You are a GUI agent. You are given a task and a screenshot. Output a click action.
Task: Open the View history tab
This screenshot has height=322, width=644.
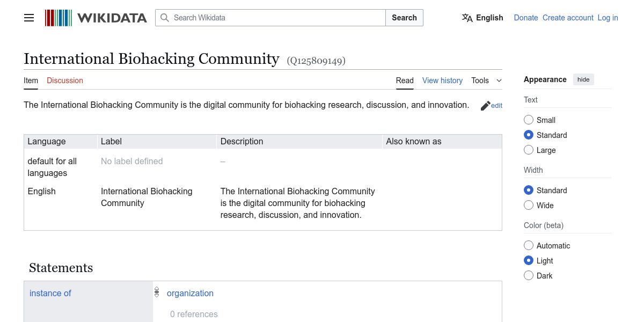[x=442, y=80]
